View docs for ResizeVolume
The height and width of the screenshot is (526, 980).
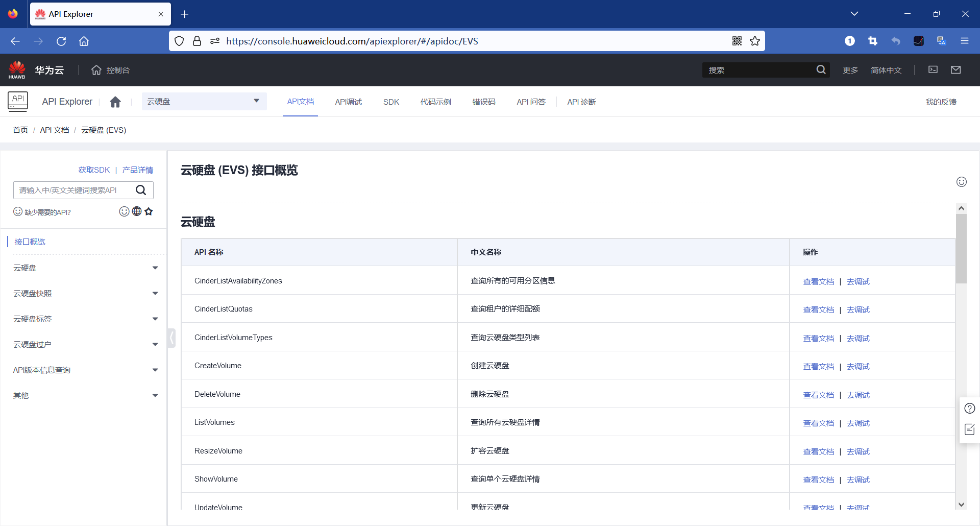[819, 451]
